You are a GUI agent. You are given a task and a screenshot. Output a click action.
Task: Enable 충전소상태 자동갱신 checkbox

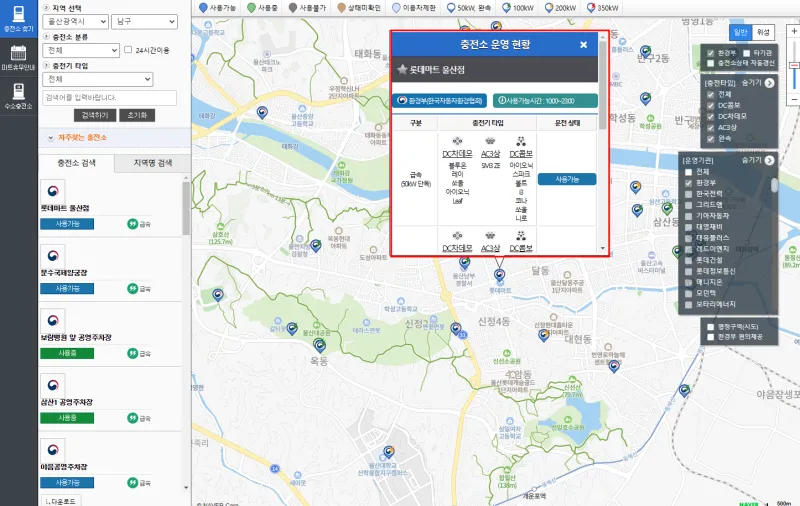(x=711, y=63)
